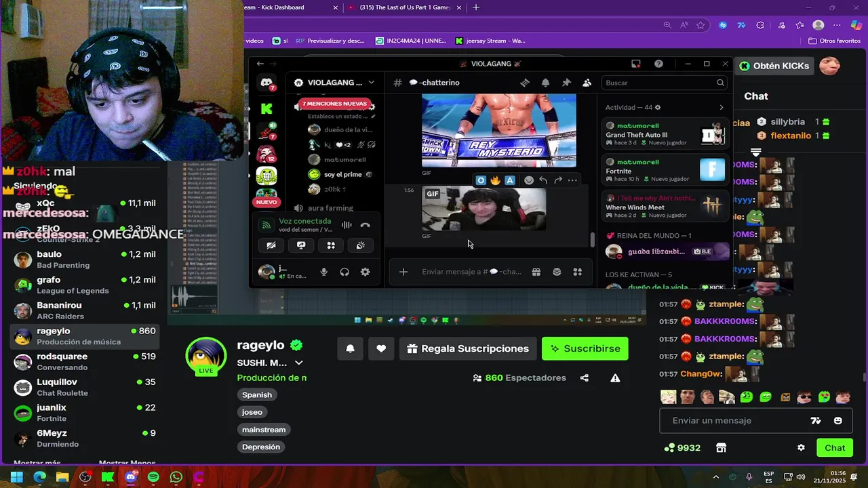Click Discord notification bell in channel header

point(545,83)
